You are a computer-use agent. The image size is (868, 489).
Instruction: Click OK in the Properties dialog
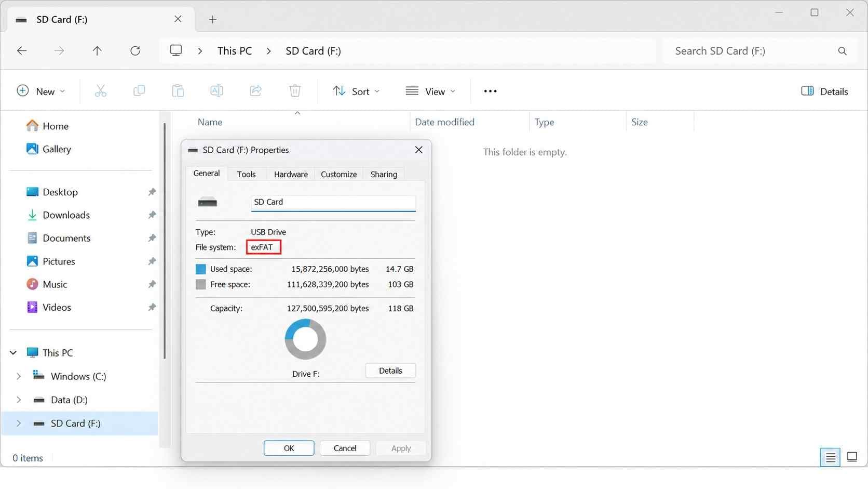click(x=289, y=448)
